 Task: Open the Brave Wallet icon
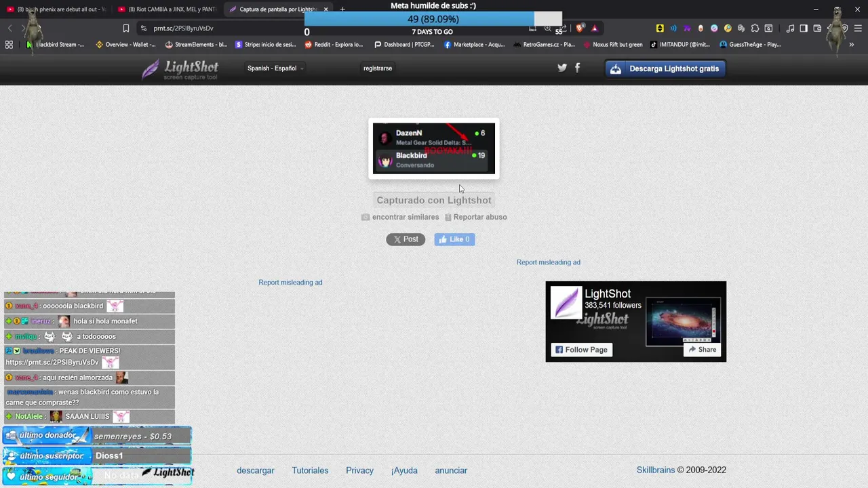817,28
